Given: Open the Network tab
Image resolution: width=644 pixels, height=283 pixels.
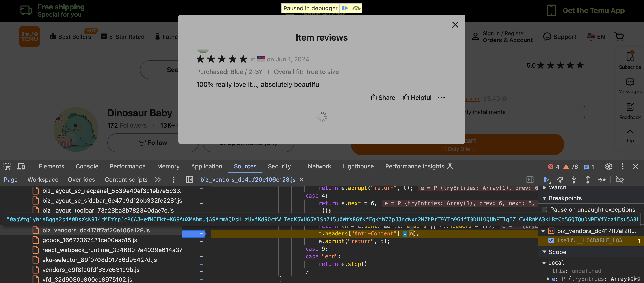Looking at the screenshot, I should point(319,166).
